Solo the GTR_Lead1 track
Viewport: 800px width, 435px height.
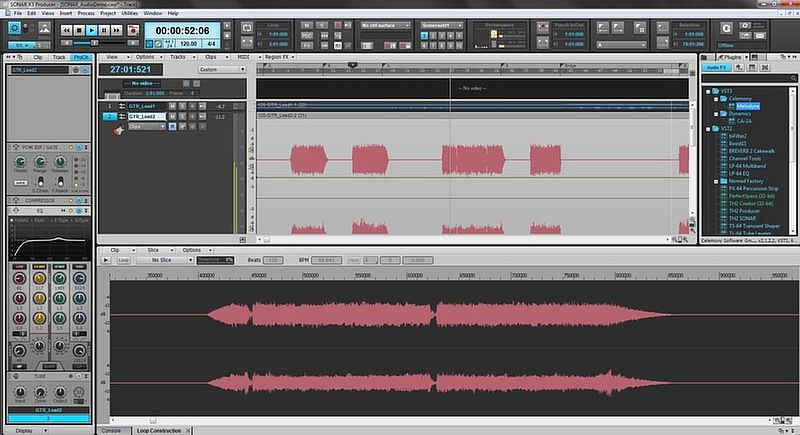click(180, 105)
